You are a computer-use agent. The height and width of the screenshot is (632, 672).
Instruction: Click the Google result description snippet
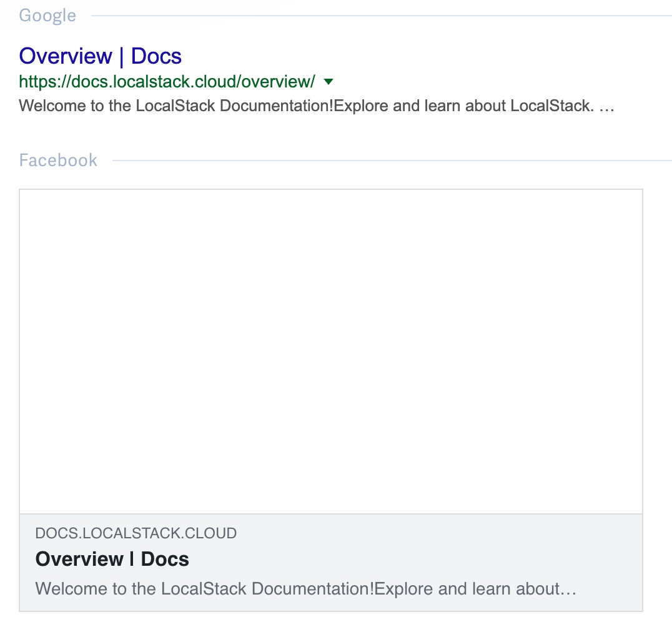click(x=317, y=106)
